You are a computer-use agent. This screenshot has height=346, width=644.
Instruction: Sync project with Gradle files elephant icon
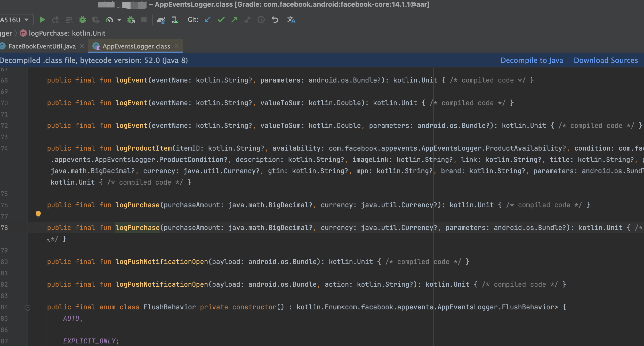click(x=161, y=20)
